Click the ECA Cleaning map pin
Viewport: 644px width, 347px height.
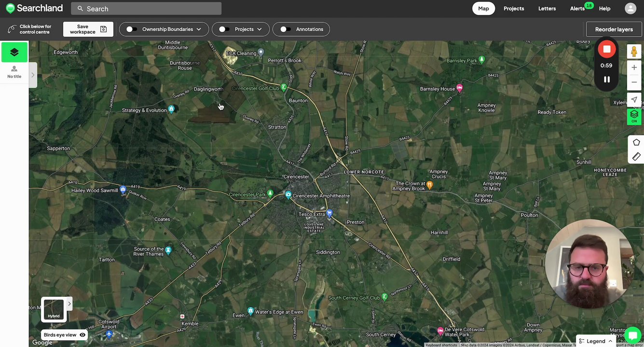(260, 52)
